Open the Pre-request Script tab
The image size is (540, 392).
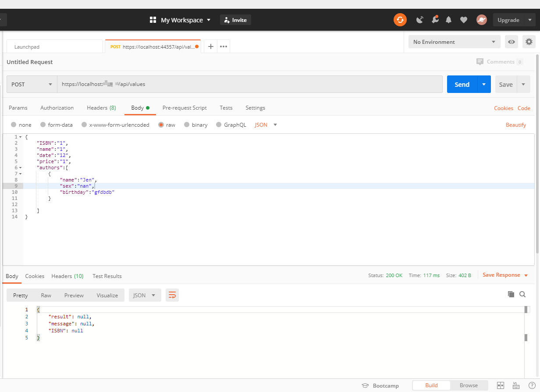185,107
